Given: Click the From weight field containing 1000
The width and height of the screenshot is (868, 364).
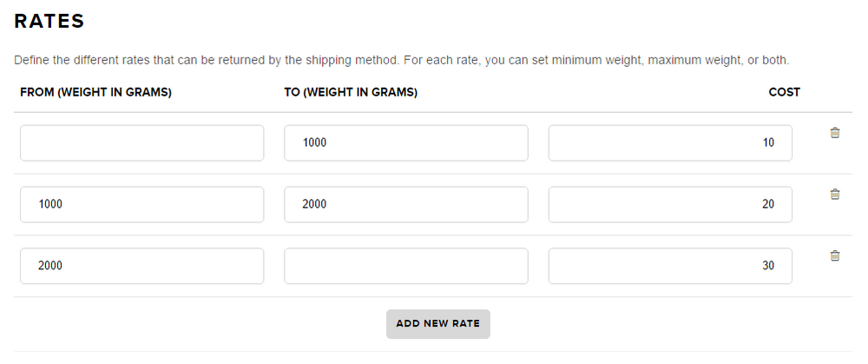Looking at the screenshot, I should pos(141,205).
